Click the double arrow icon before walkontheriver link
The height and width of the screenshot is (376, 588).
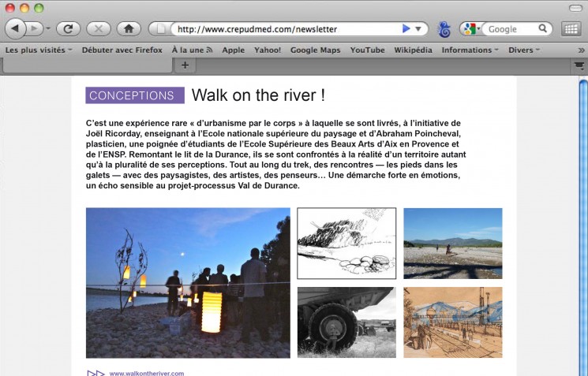pos(96,373)
